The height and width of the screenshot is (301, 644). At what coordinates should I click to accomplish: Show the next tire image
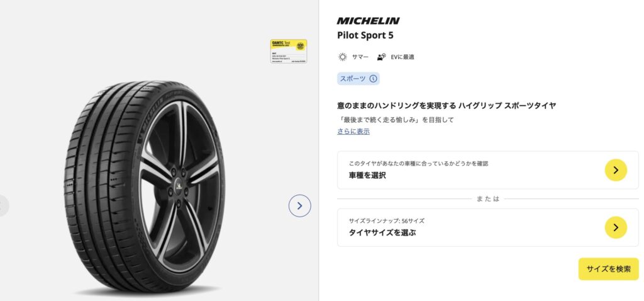pos(299,205)
